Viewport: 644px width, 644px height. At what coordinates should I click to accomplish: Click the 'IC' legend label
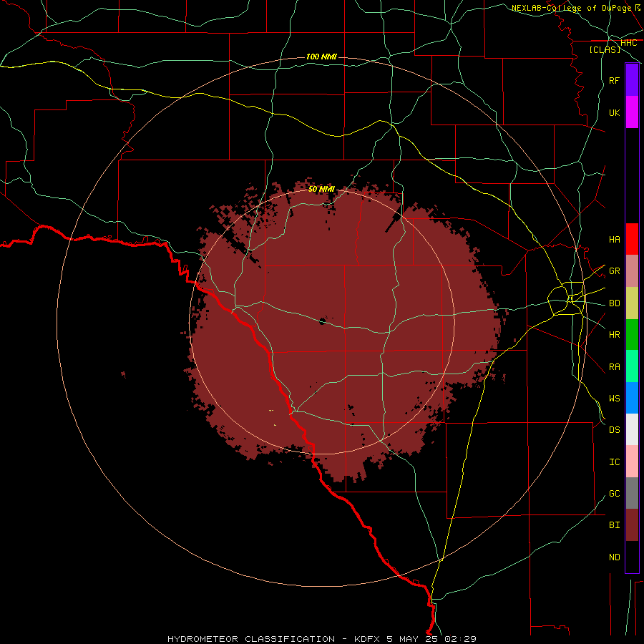tap(615, 462)
